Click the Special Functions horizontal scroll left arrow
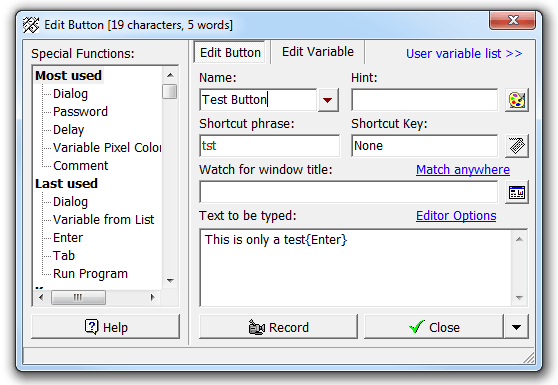 pyautogui.click(x=41, y=297)
